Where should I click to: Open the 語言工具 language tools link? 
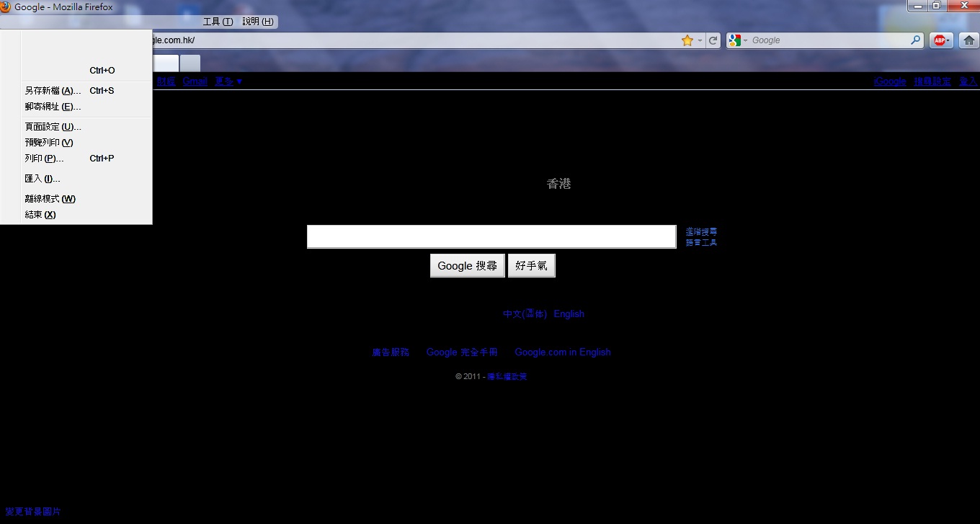pos(701,242)
